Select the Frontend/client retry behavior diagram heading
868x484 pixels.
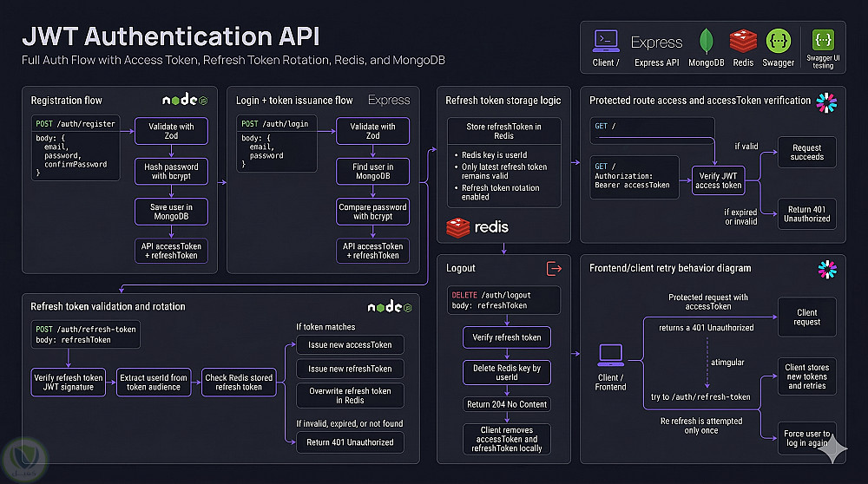(670, 268)
